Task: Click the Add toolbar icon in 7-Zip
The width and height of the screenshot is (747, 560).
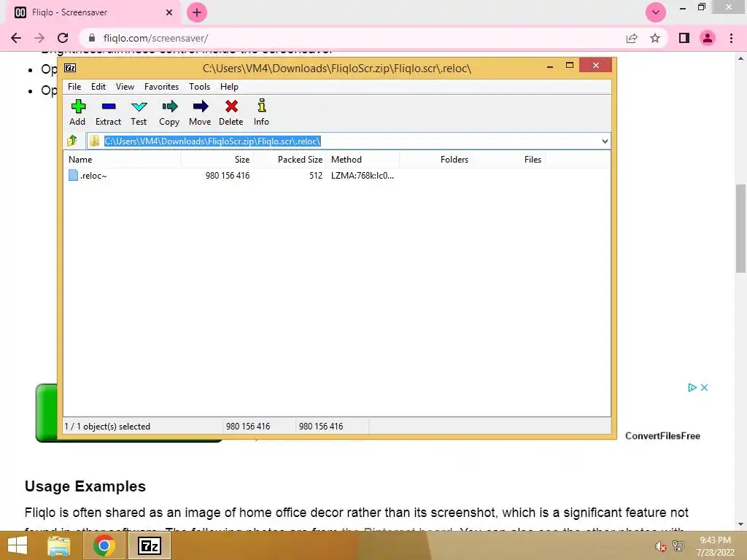Action: pos(77,112)
